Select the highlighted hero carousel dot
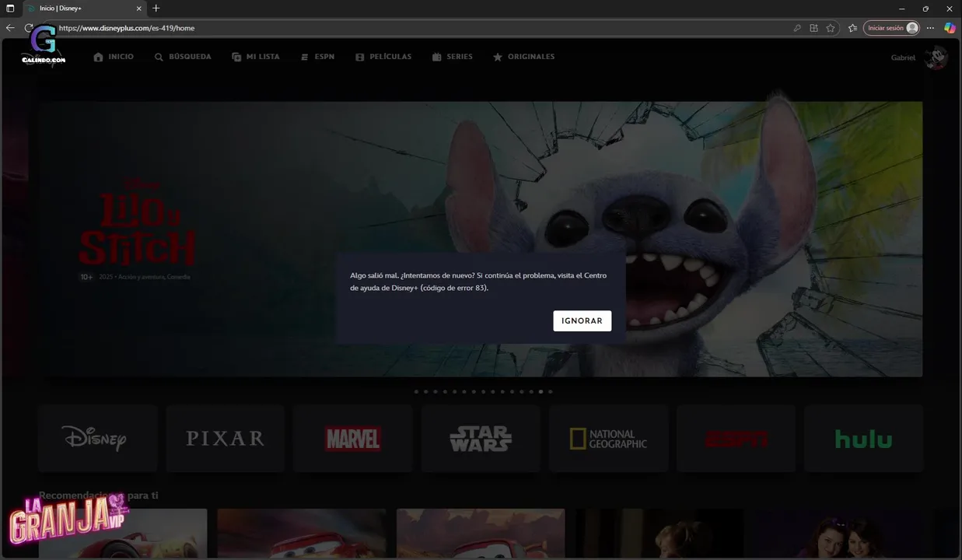This screenshot has height=560, width=962. point(540,392)
